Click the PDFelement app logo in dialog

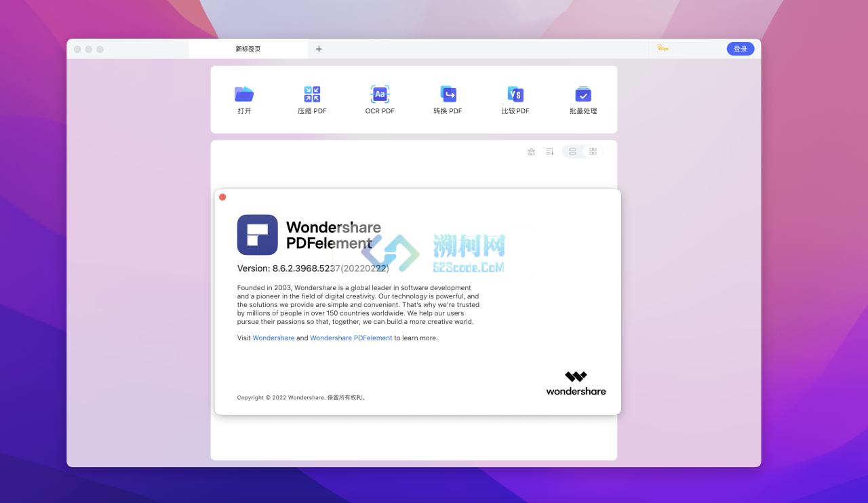click(258, 235)
